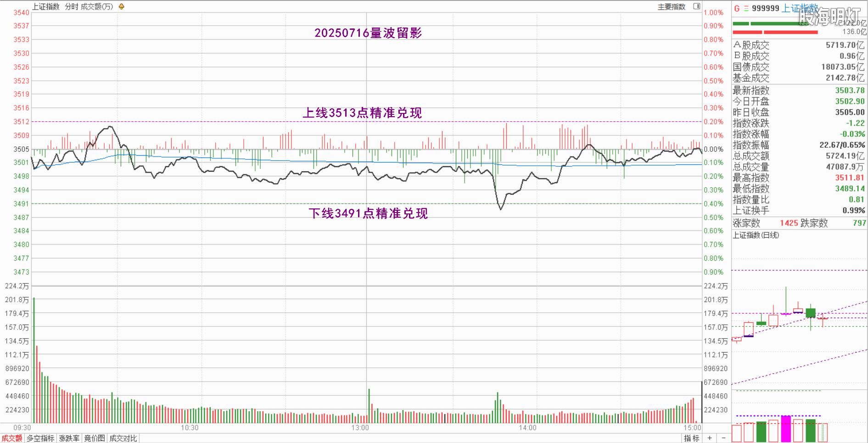Click the 上证换手 value 0.99%
The width and height of the screenshot is (868, 443).
pos(854,211)
